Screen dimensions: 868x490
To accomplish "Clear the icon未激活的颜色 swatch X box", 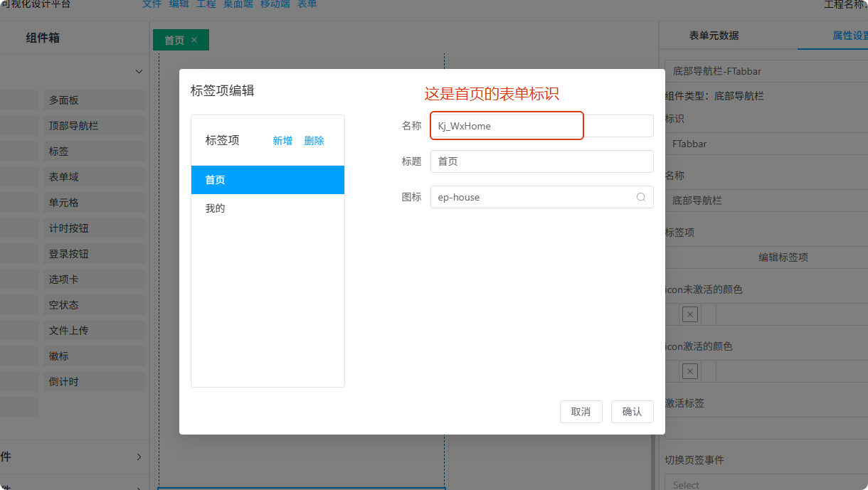I will (x=689, y=314).
